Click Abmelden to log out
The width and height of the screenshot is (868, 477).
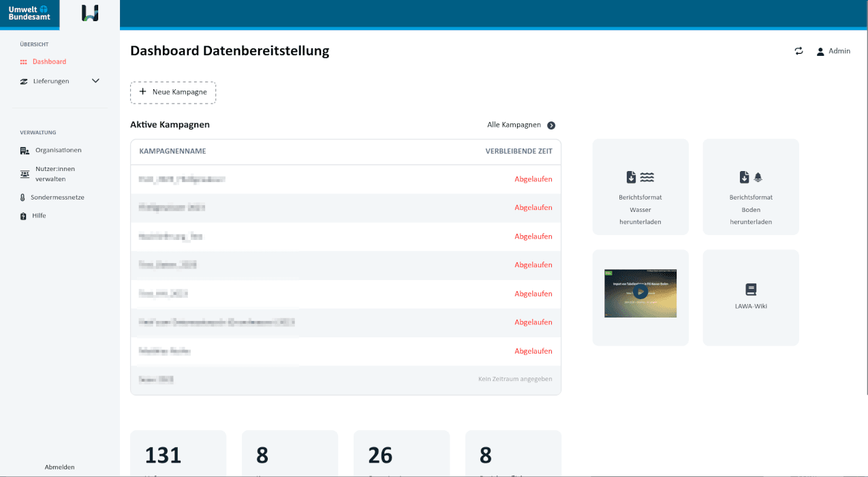[x=59, y=467]
